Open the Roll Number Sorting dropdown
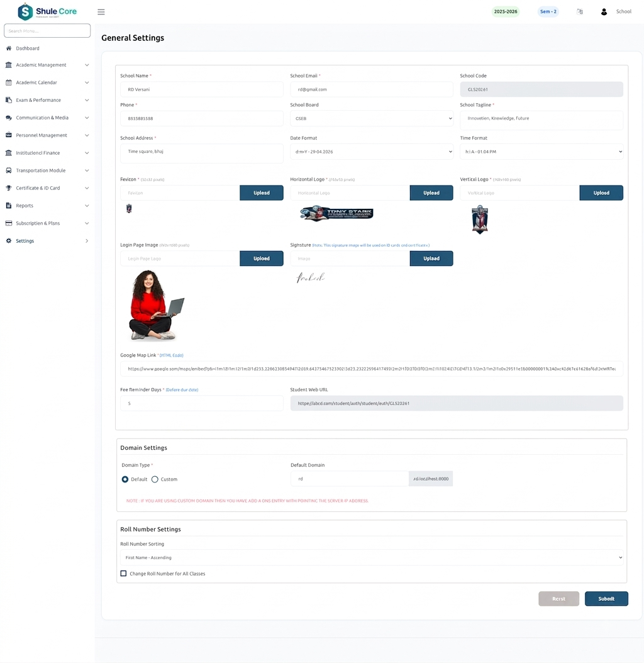Viewport: 644px width, 663px height. coord(372,558)
